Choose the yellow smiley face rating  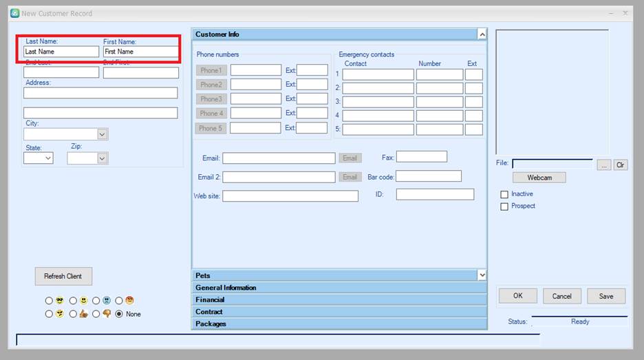[73, 301]
